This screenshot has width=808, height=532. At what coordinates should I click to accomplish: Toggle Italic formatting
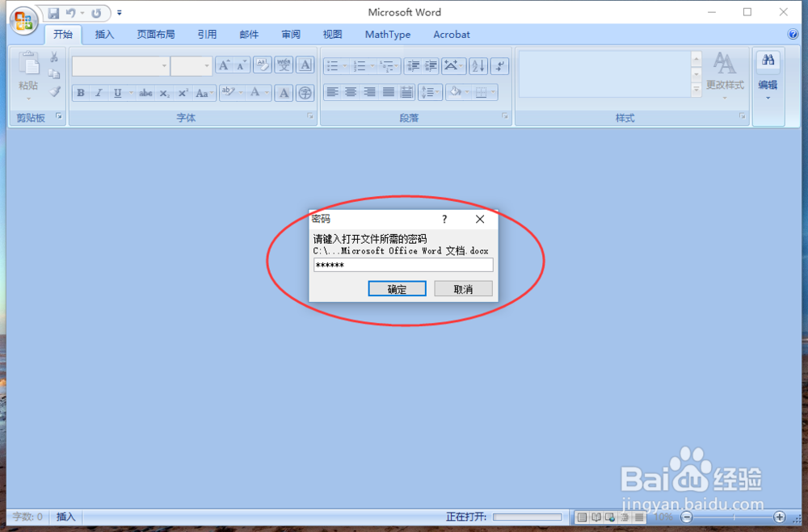[99, 93]
